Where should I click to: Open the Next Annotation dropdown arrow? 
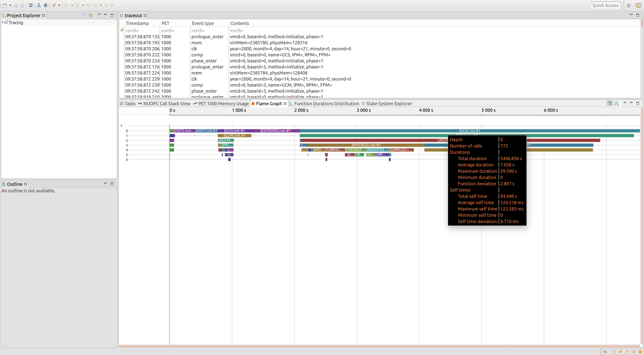click(x=72, y=5)
